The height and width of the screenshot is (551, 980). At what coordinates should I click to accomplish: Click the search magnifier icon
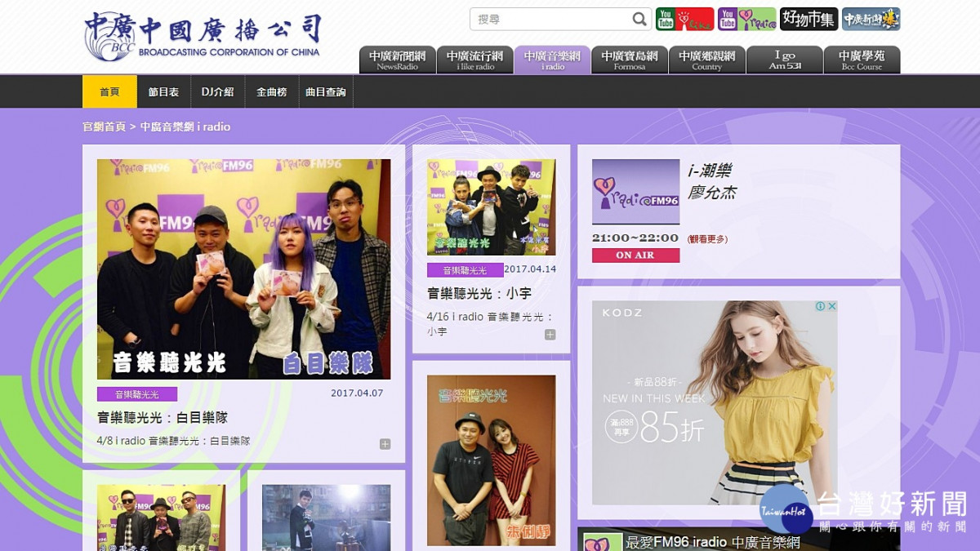639,19
